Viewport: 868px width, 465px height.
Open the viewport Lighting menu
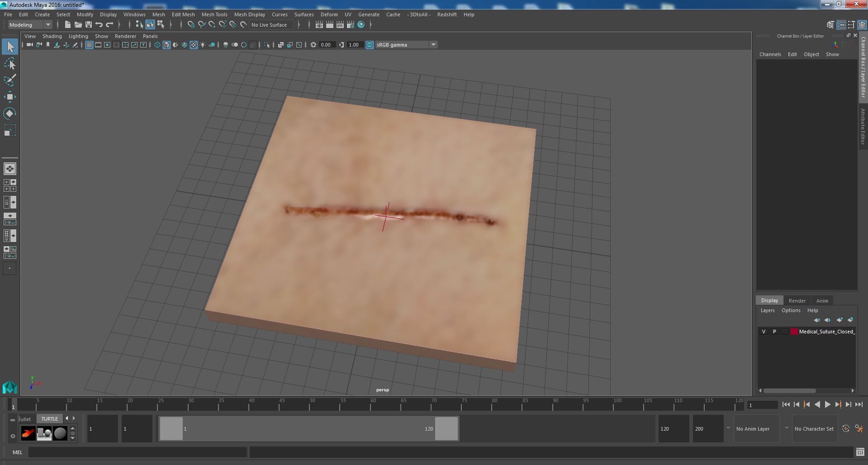(x=78, y=36)
